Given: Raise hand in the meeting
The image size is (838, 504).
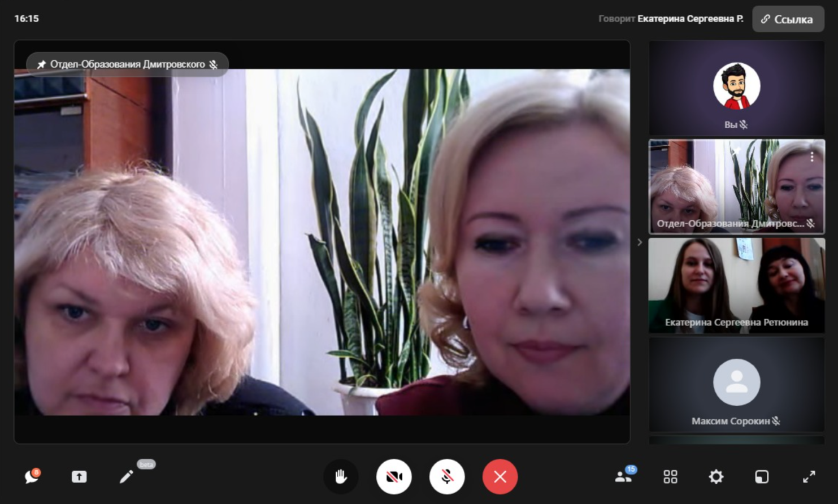Looking at the screenshot, I should 341,477.
